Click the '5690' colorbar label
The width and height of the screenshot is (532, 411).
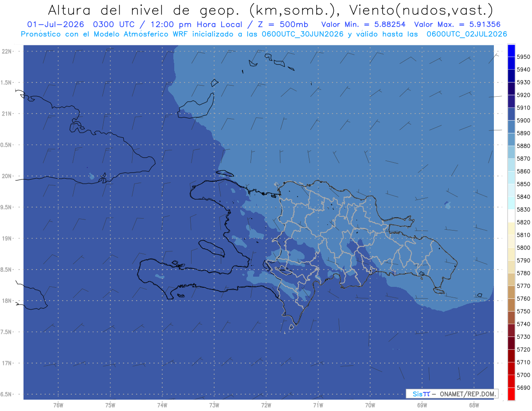click(524, 388)
